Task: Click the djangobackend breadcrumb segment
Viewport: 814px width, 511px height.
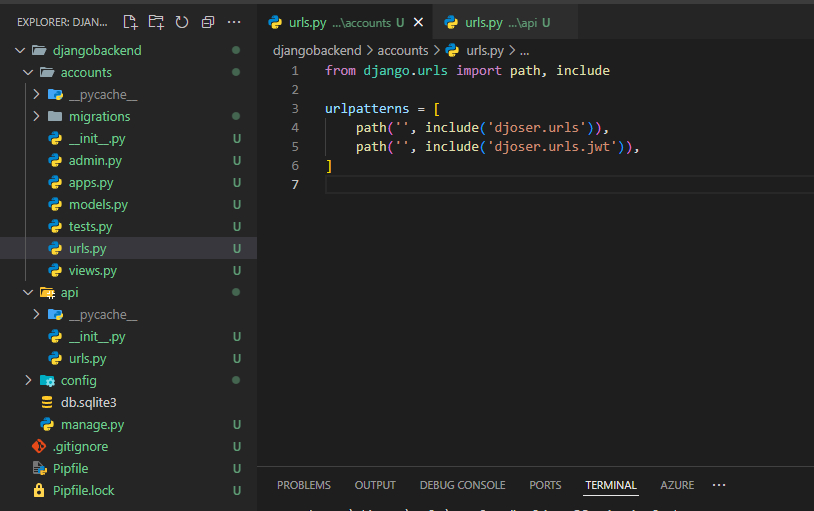Action: coord(318,50)
